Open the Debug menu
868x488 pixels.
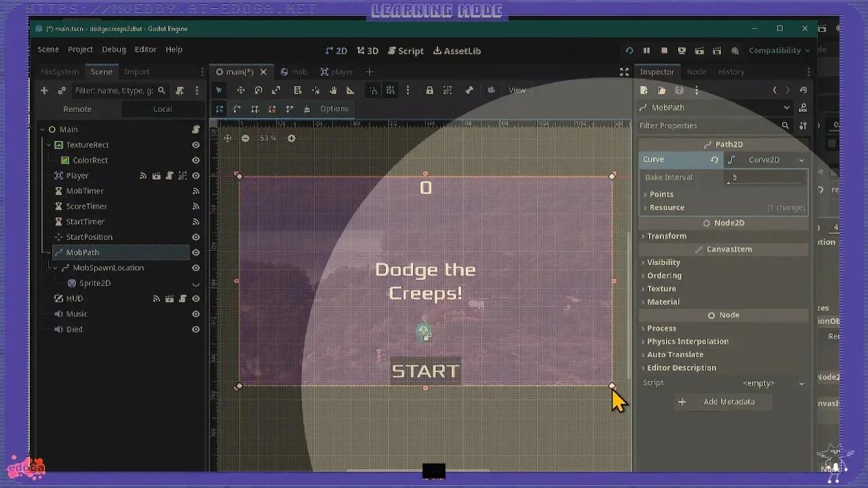(114, 49)
